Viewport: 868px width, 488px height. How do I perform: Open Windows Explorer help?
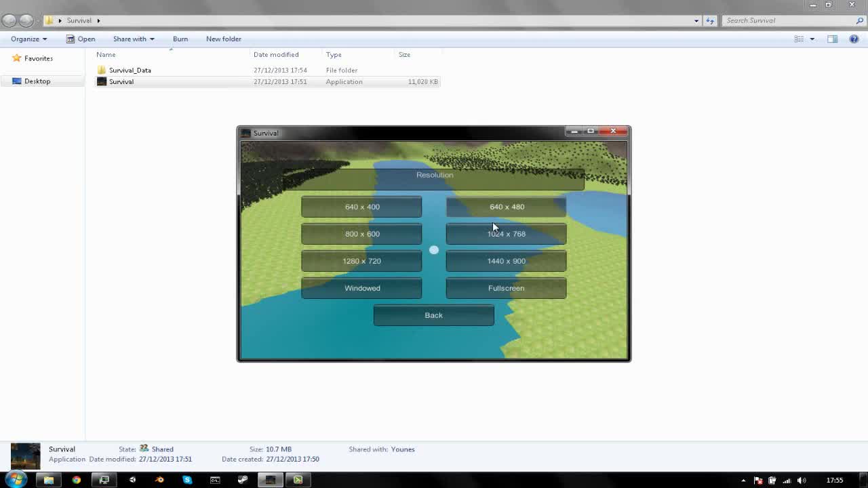(854, 39)
